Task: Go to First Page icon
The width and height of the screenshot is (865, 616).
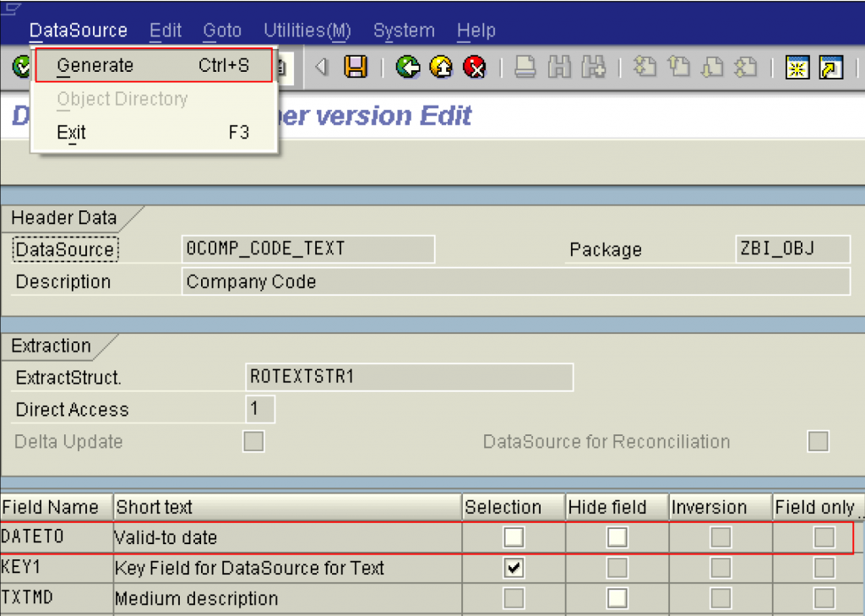Action: click(x=645, y=68)
